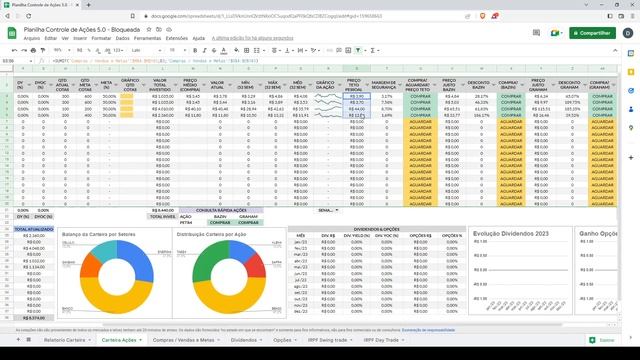The width and height of the screenshot is (640, 360).
Task: Open horizontal align options
Action: (276, 50)
